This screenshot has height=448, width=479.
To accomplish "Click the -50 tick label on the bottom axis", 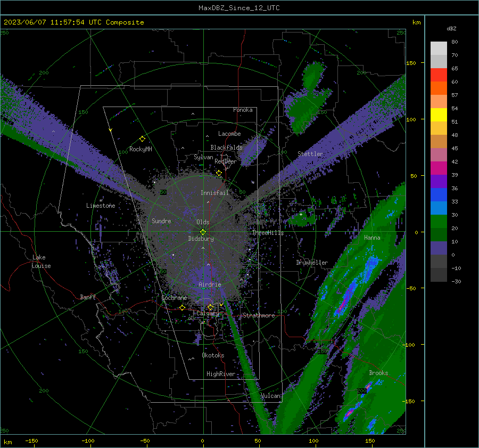I will click(145, 441).
